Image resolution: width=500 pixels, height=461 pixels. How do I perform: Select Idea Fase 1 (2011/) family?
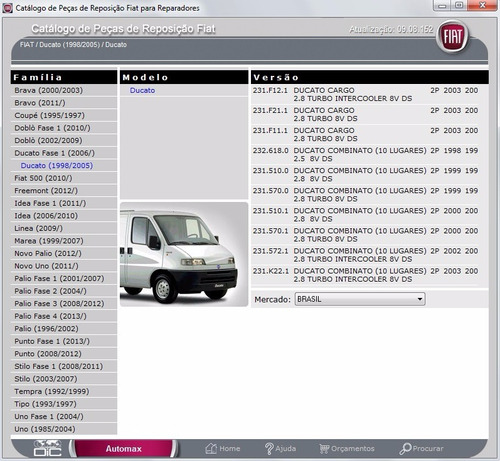pos(64,203)
